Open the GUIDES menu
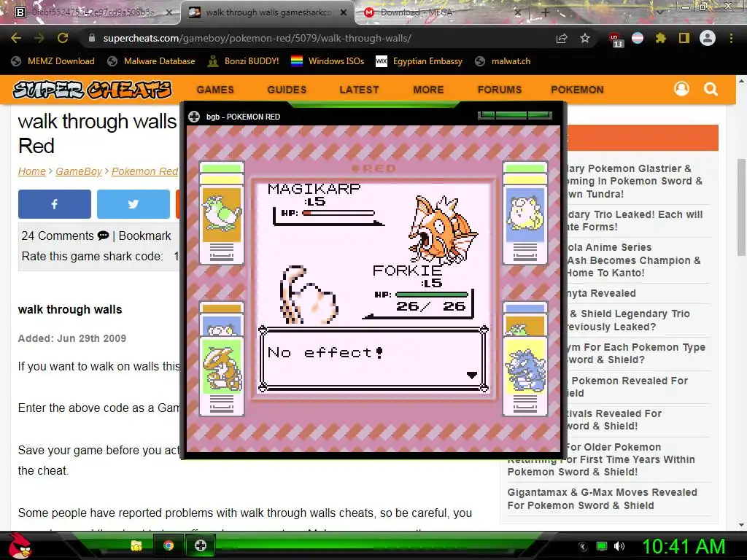The image size is (747, 560). tap(287, 90)
